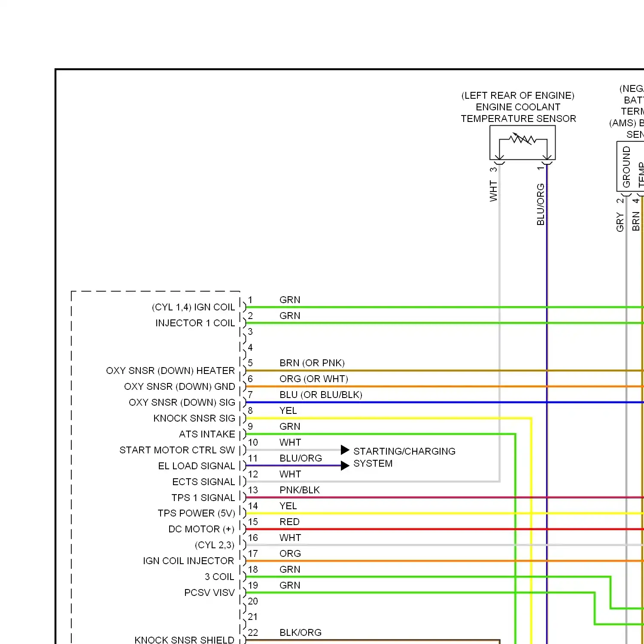Click 'BLK/ORG' wire color label
The width and height of the screenshot is (644, 644).
pos(301,632)
